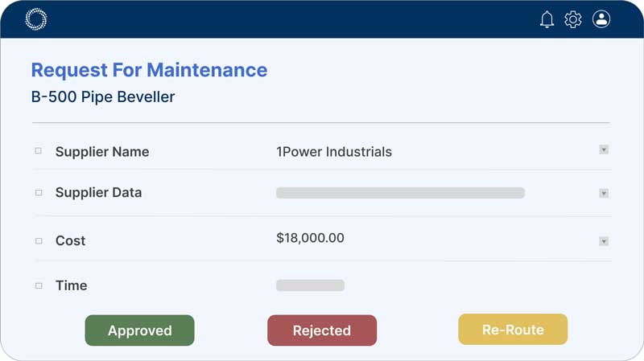Click the Supplier Data gray value bar
Viewport: 644px width, 361px height.
[400, 193]
